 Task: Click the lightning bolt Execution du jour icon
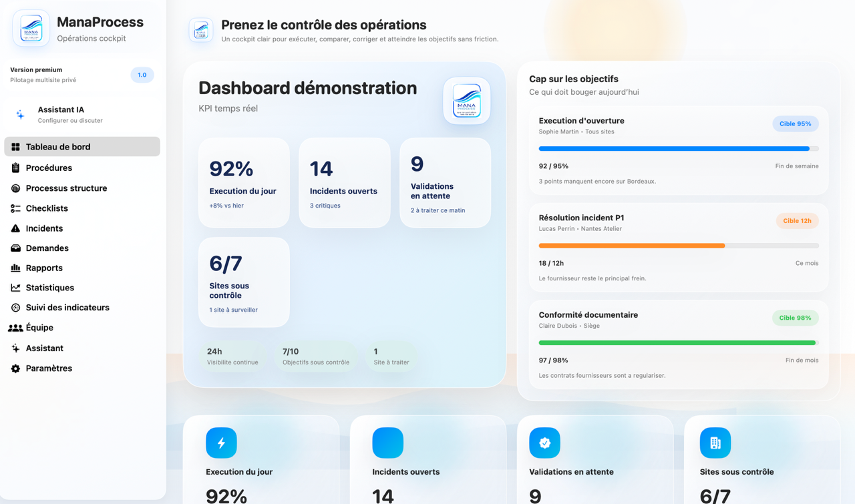[221, 443]
